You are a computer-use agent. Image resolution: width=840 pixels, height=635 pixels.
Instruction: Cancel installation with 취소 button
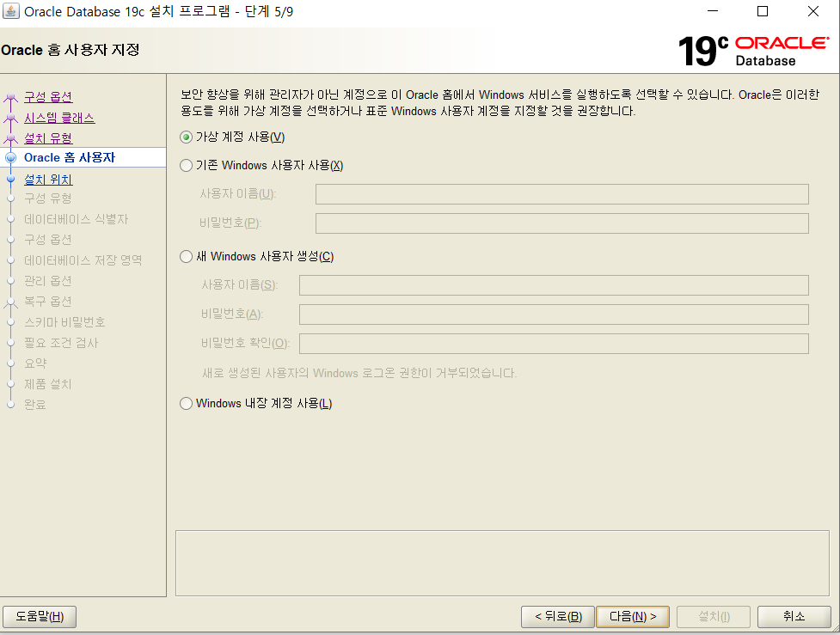794,617
